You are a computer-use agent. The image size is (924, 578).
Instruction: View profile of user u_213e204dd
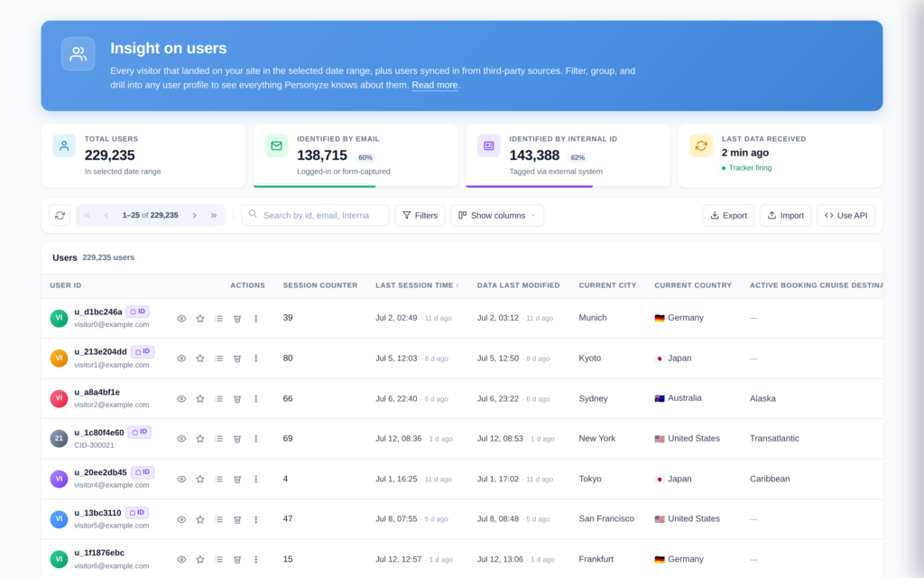click(181, 359)
